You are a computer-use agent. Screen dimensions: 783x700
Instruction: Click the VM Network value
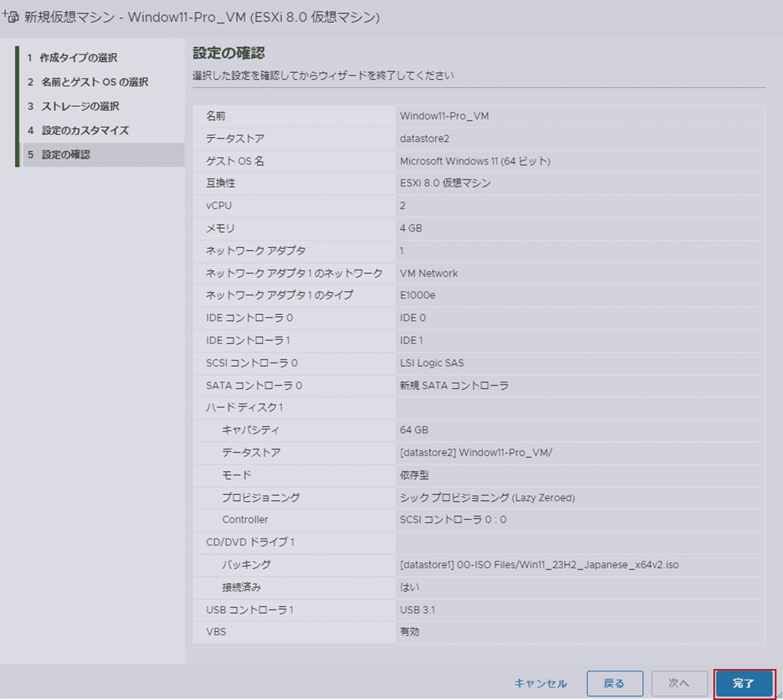tap(429, 273)
